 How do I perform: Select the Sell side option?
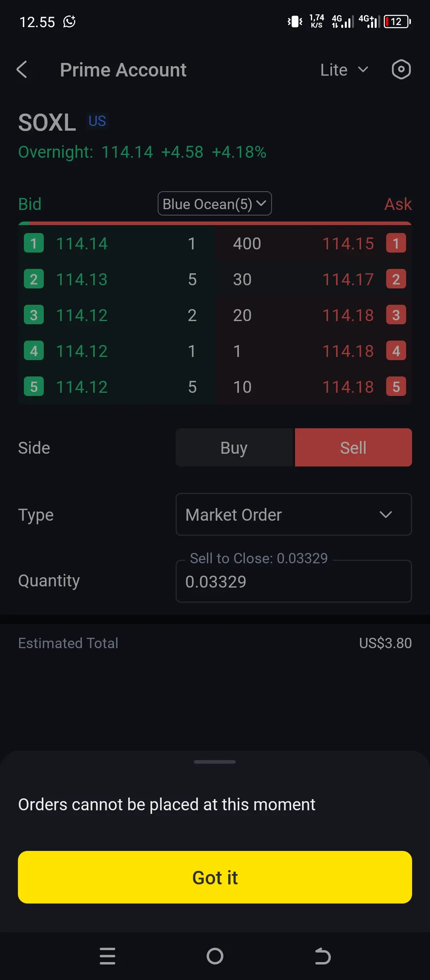click(x=353, y=448)
